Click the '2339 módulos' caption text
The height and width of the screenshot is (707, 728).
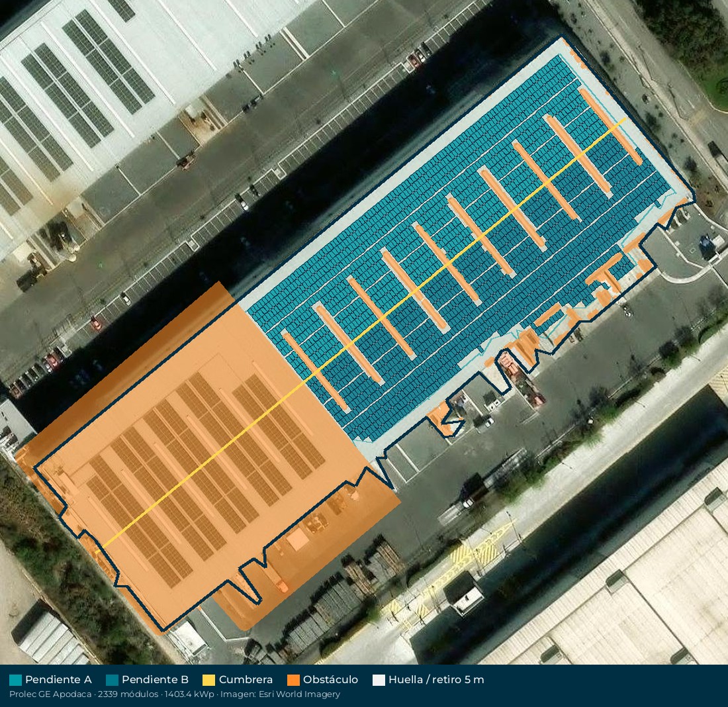coord(127,694)
